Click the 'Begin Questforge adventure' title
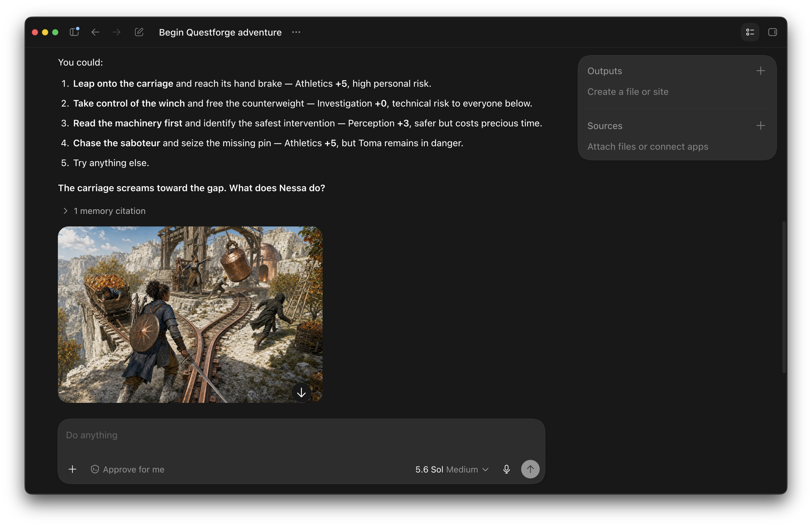Screen dimensions: 812x527 click(x=220, y=32)
